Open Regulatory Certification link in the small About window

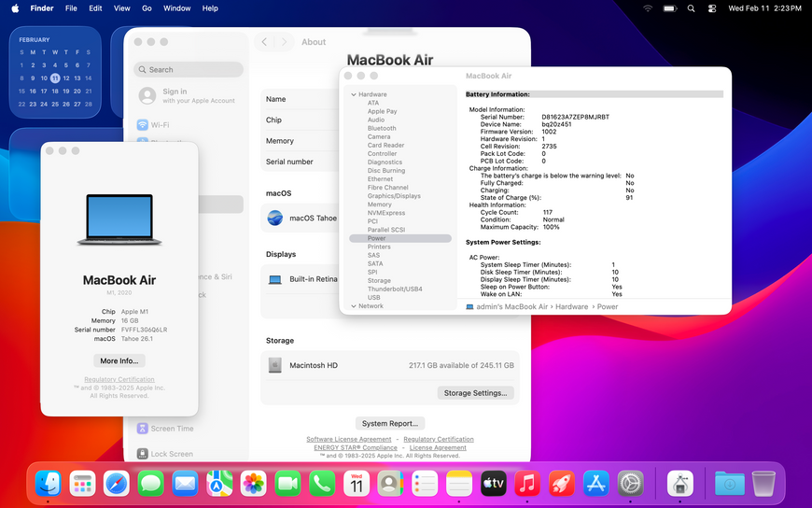point(119,379)
